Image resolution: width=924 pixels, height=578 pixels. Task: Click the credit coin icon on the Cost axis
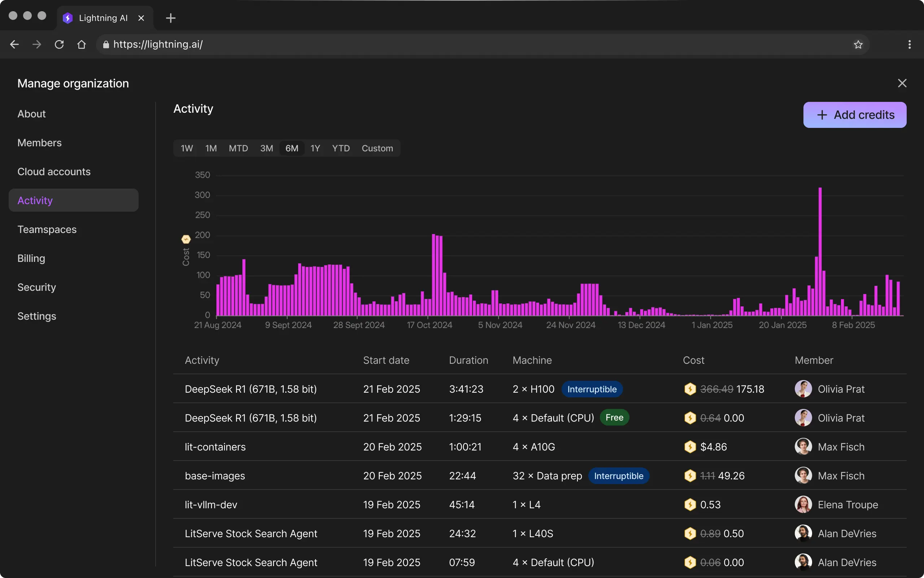click(186, 239)
